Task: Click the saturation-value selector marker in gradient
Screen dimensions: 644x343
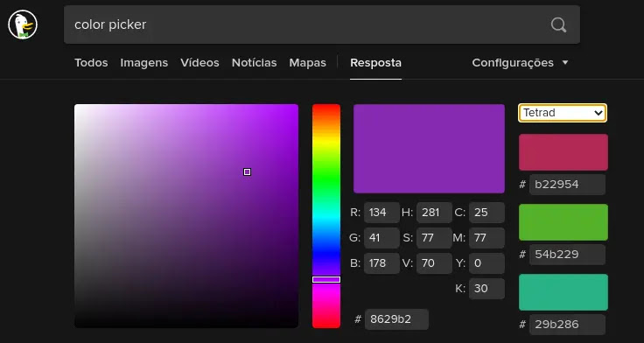Action: click(247, 172)
